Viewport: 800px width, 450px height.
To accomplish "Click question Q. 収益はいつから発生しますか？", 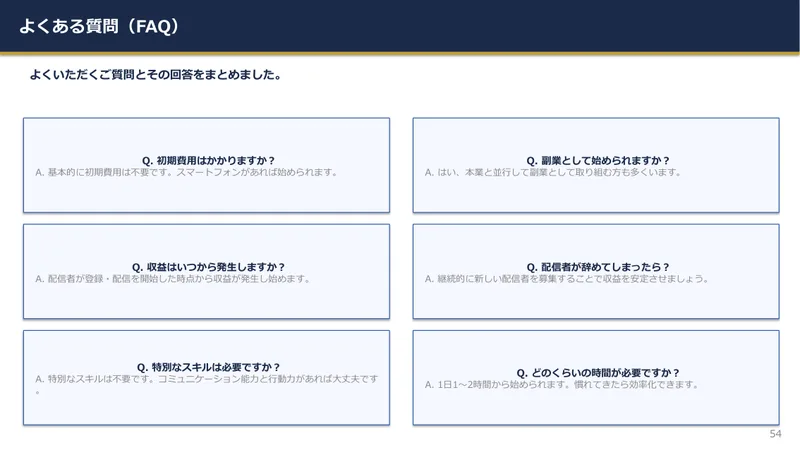I will (x=208, y=267).
